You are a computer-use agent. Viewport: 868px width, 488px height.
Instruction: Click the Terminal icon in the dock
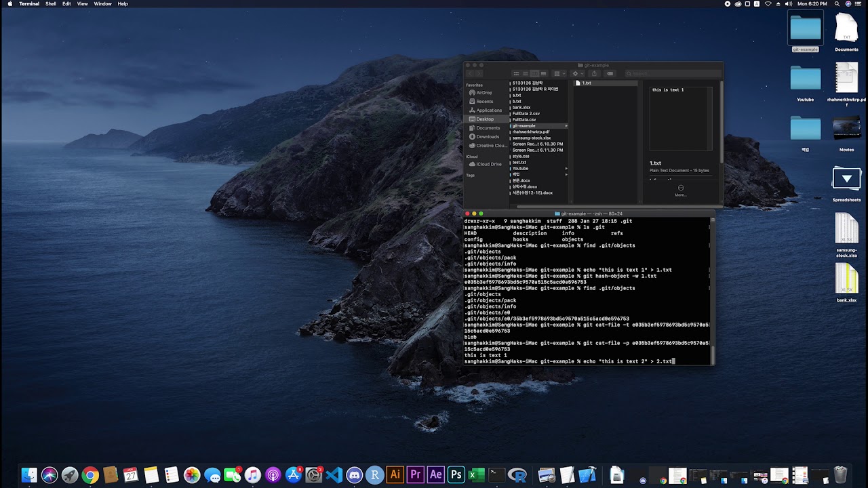click(x=497, y=475)
